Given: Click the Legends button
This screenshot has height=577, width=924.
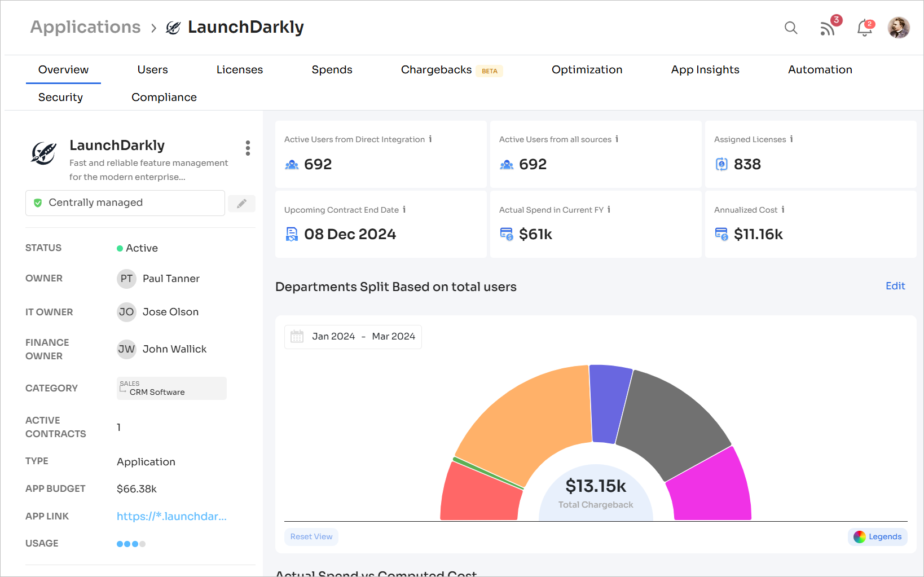Looking at the screenshot, I should point(878,537).
